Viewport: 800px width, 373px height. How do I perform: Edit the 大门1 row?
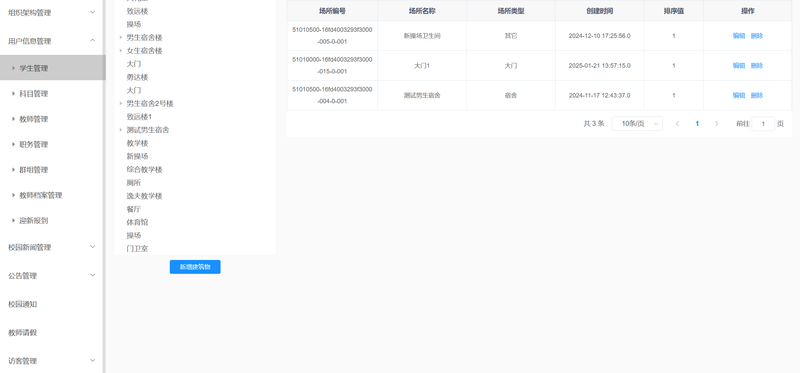739,65
